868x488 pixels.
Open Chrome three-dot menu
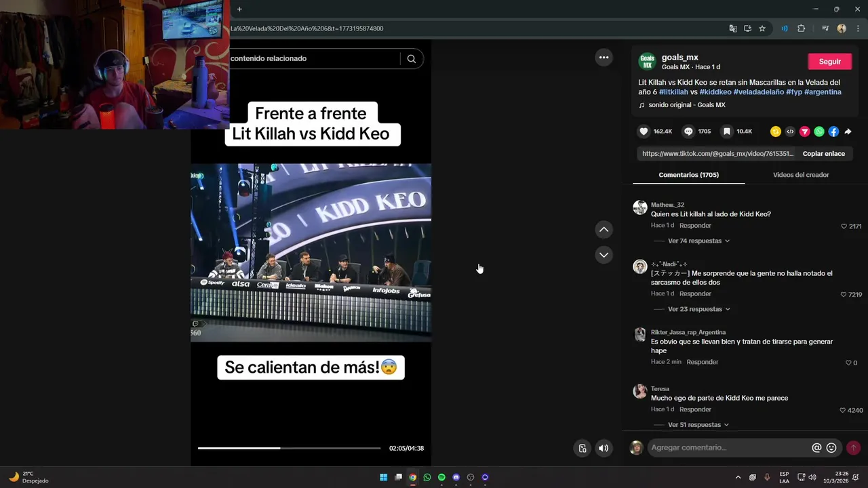tap(858, 28)
